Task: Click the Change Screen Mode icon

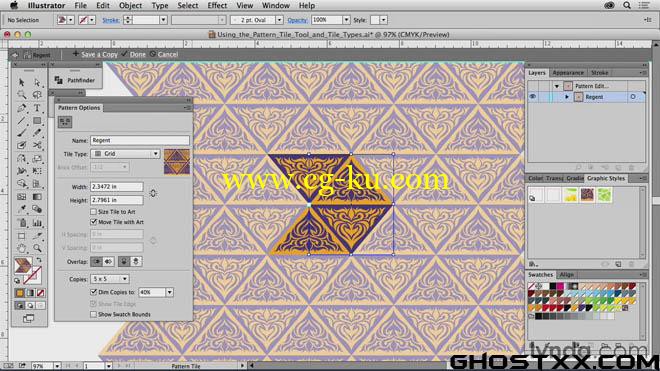Action: point(29,318)
